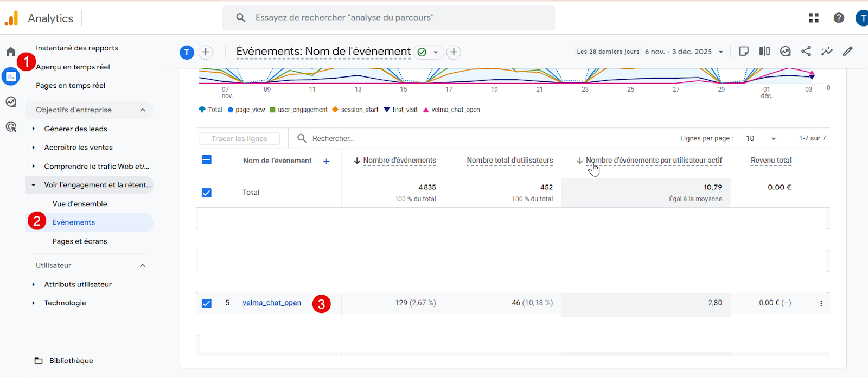Toggle the select-all checkbox in table header

point(207,160)
